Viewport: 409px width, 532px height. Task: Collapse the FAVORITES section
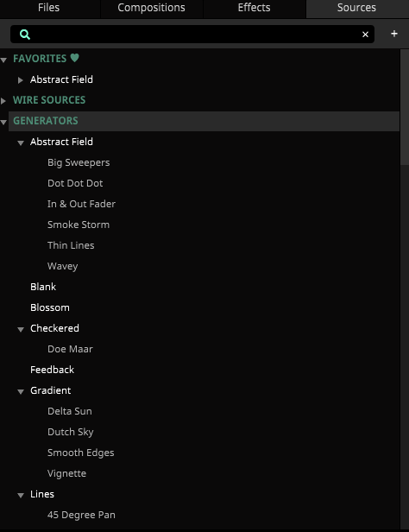(3, 60)
